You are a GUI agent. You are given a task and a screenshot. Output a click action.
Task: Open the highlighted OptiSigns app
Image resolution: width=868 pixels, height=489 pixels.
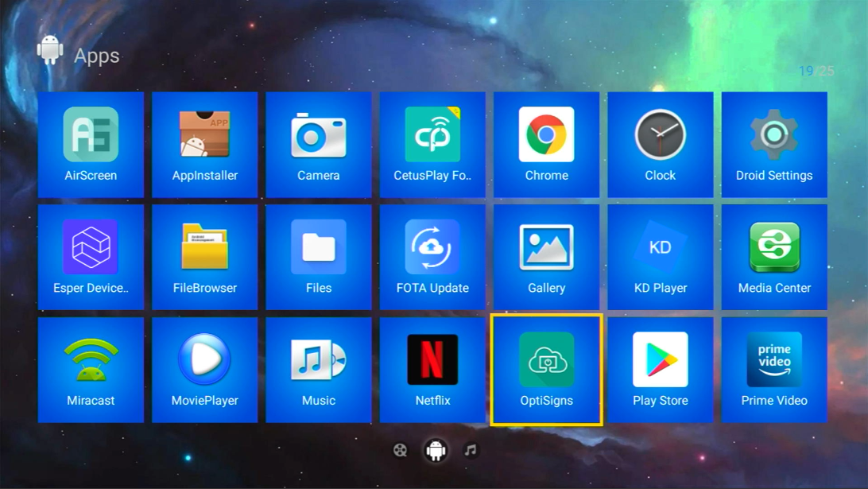pos(546,370)
